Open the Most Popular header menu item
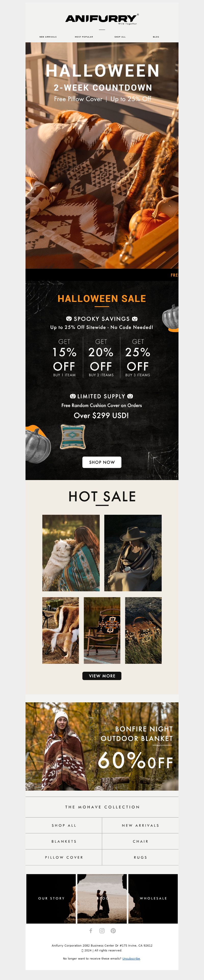The height and width of the screenshot is (980, 204). click(x=84, y=37)
